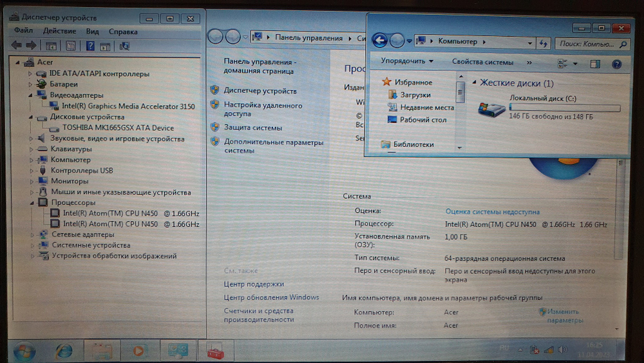Open the Вид menu

(x=92, y=32)
